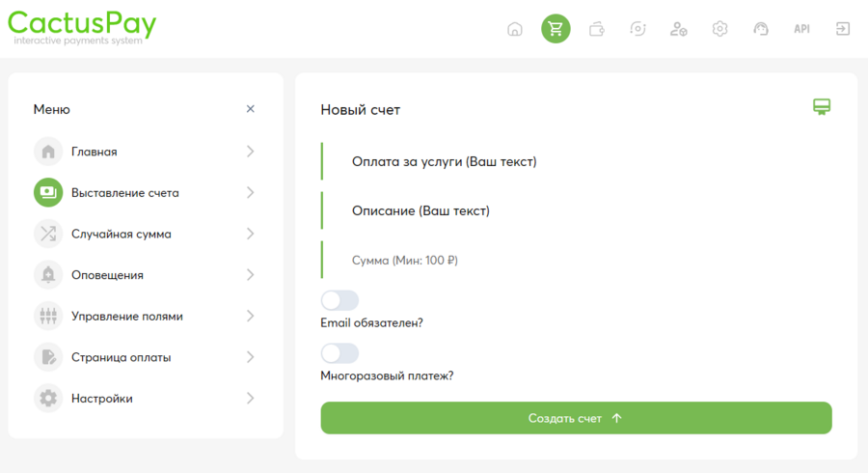This screenshot has height=473, width=868.
Task: Go to Управление полями menu item
Action: 145,317
